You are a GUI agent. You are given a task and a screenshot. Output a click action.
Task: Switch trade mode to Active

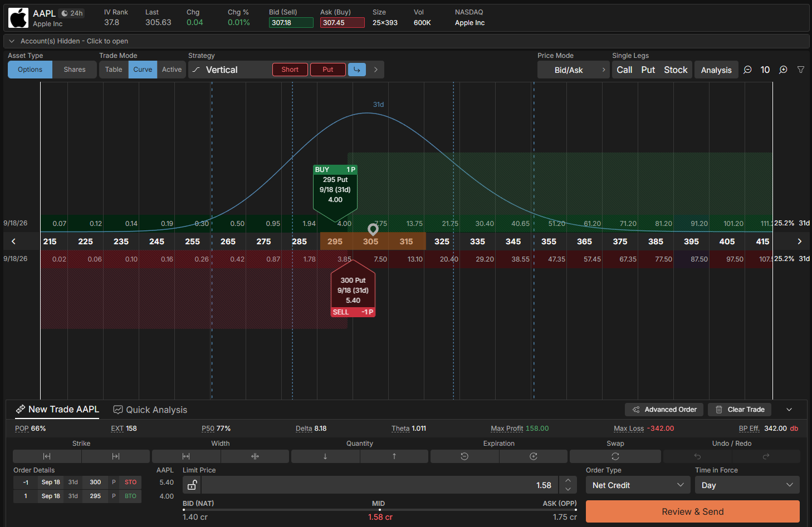pyautogui.click(x=172, y=70)
